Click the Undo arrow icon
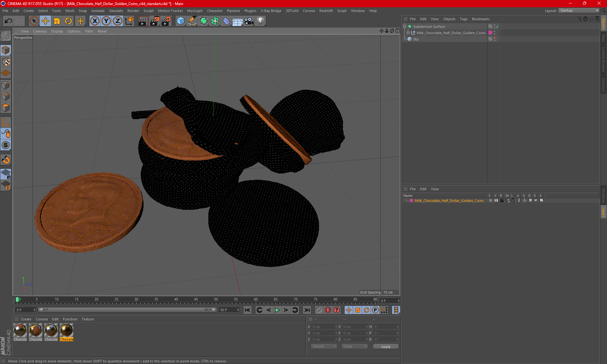Screen dimensions: 607x364 coord(8,21)
